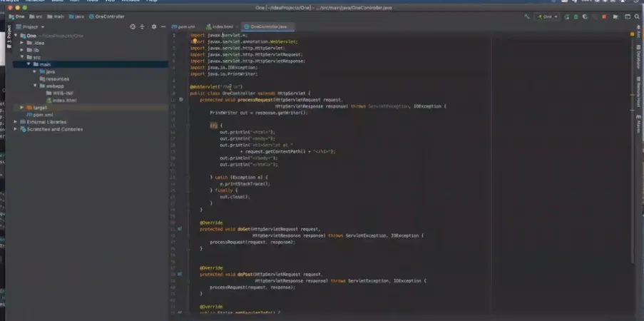The image size is (644, 321).
Task: Collapse the src folder
Action: [x=22, y=57]
